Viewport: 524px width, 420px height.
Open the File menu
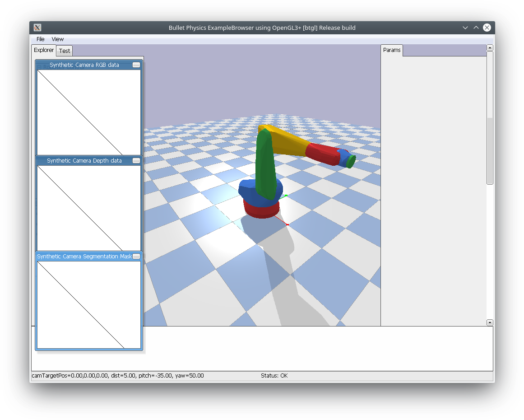tap(41, 39)
